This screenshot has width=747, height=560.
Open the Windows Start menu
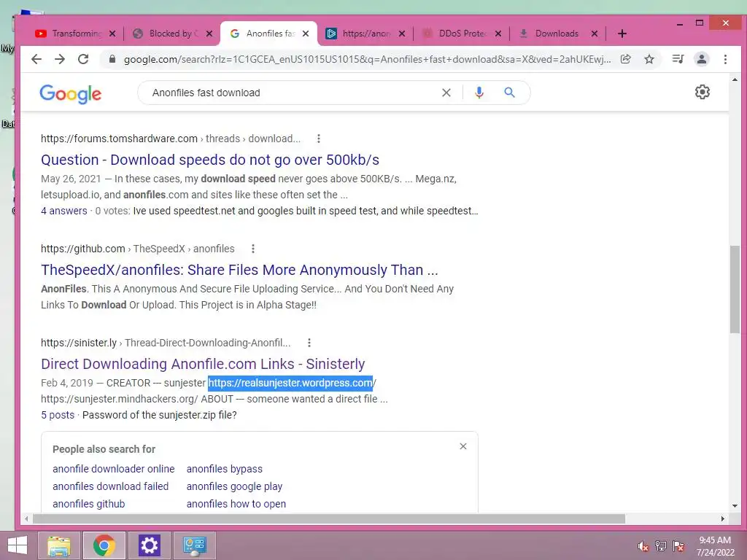tap(18, 545)
